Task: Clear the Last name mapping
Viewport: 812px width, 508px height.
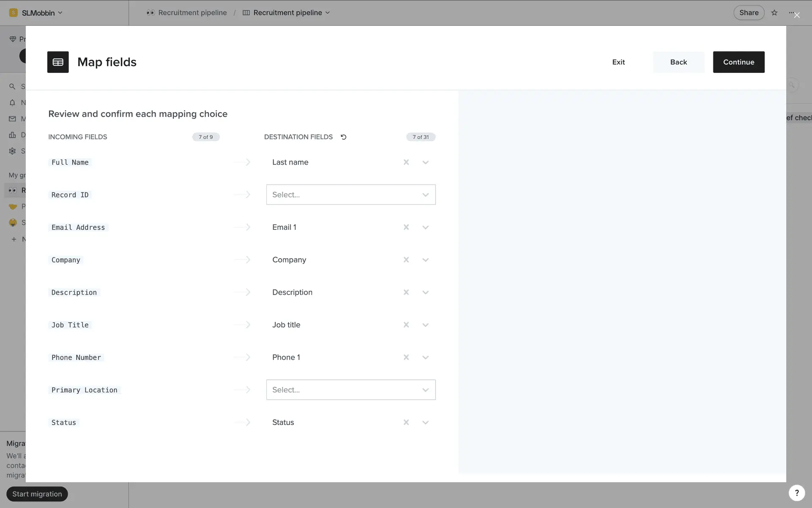Action: [x=406, y=162]
